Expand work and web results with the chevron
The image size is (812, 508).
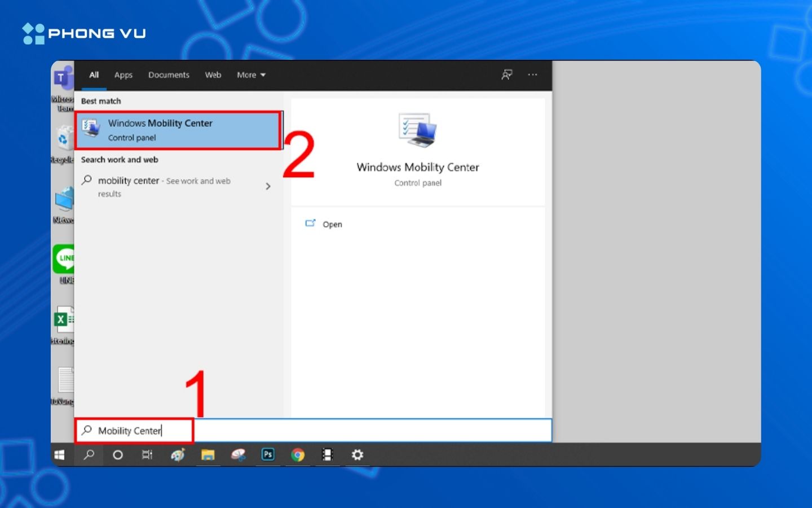click(268, 186)
